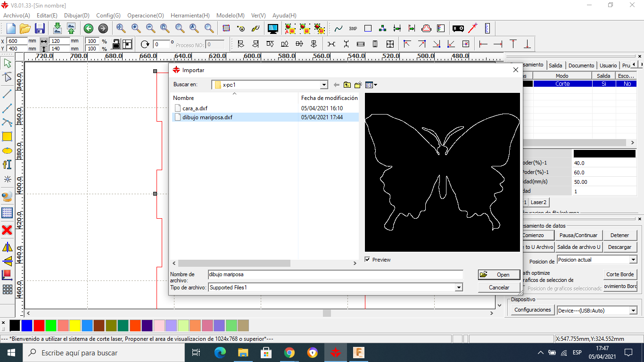Click the Cancelar button

[499, 287]
